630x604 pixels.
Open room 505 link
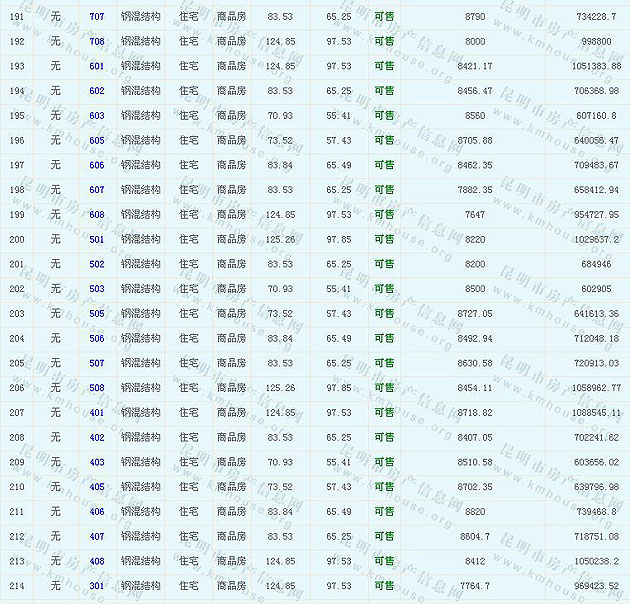pyautogui.click(x=96, y=314)
